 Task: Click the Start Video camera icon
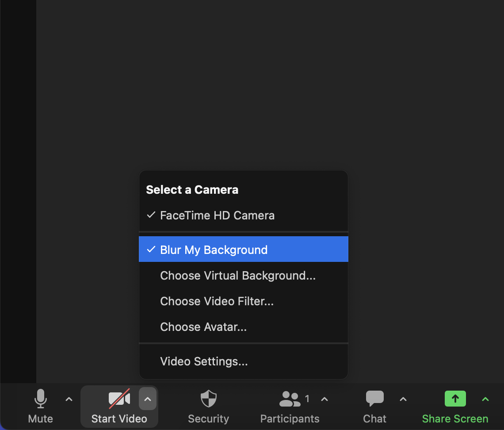119,398
